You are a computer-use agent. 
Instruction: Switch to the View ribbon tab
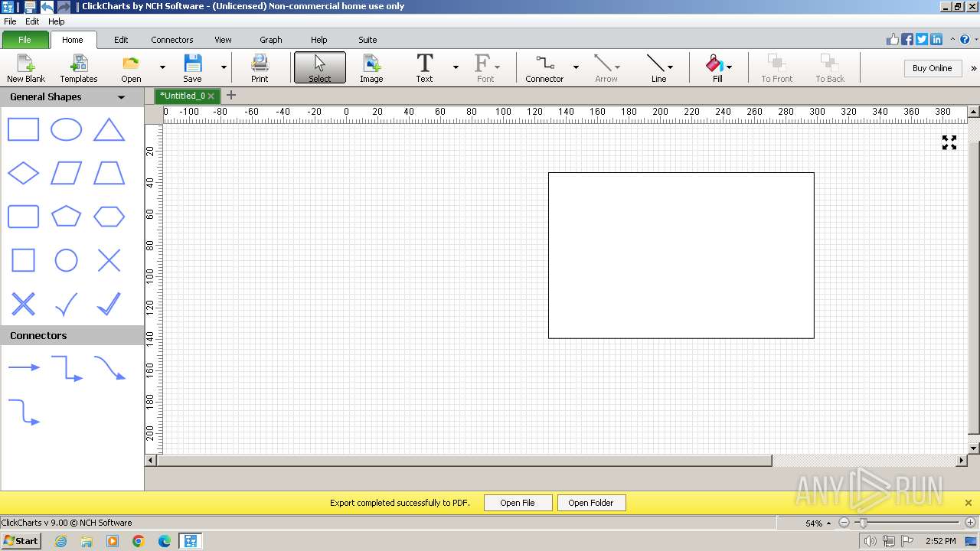click(x=223, y=40)
